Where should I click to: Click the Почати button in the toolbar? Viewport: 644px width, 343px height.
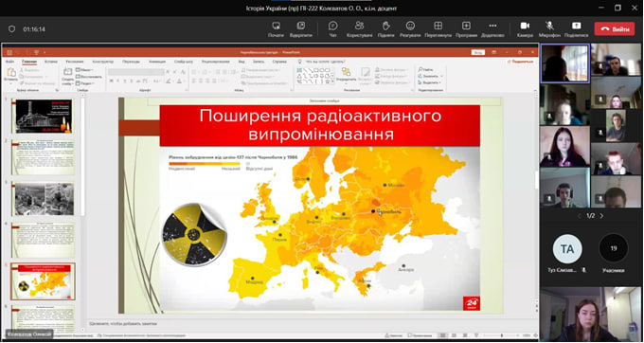pyautogui.click(x=276, y=29)
